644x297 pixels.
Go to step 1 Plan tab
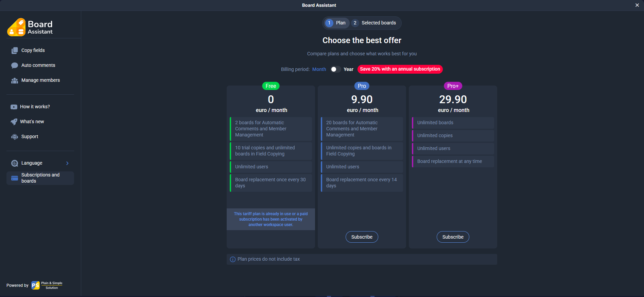point(336,23)
